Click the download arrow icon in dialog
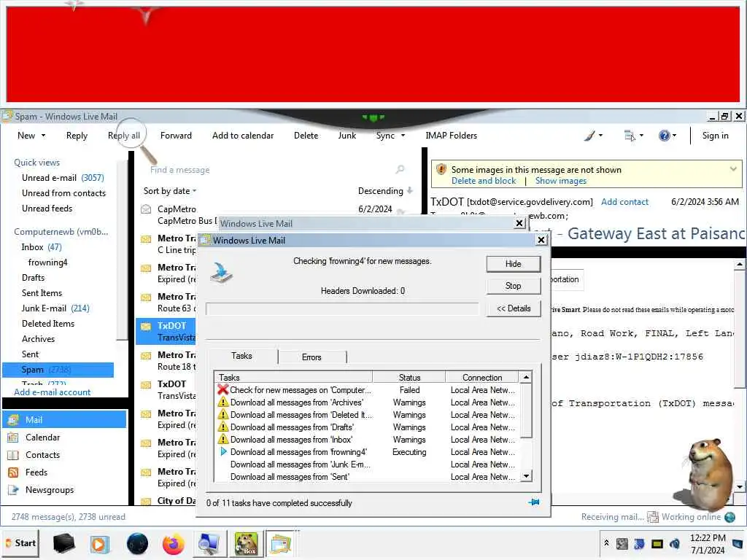 (x=221, y=273)
